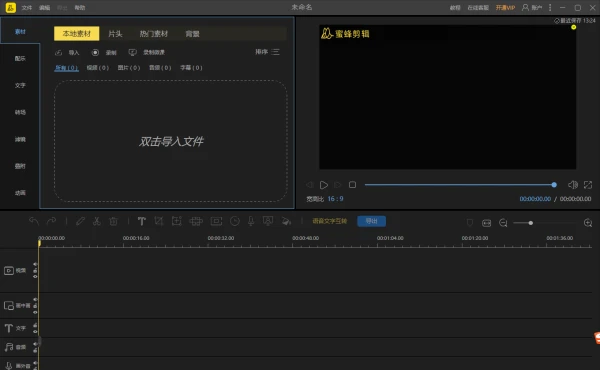
Task: Mute the music track speaker
Action: pyautogui.click(x=35, y=344)
